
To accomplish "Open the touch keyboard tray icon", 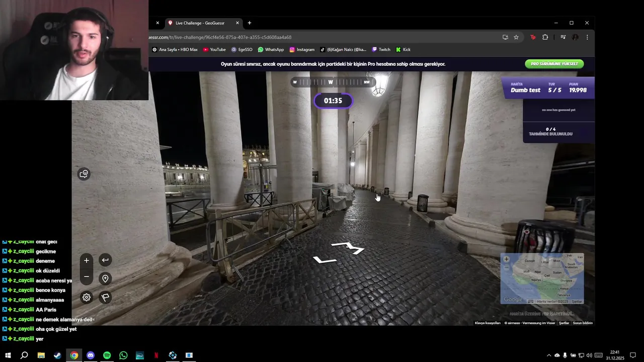I will [x=599, y=355].
